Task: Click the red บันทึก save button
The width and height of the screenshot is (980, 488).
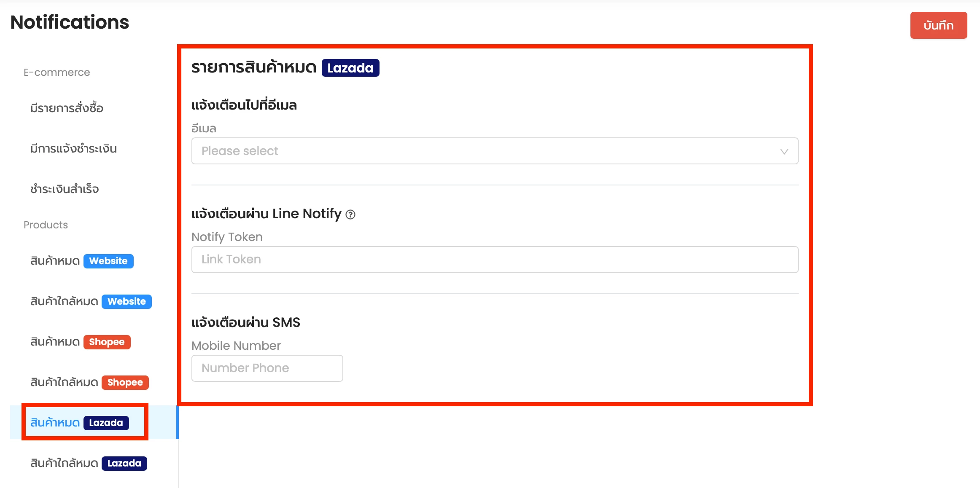Action: 938,25
